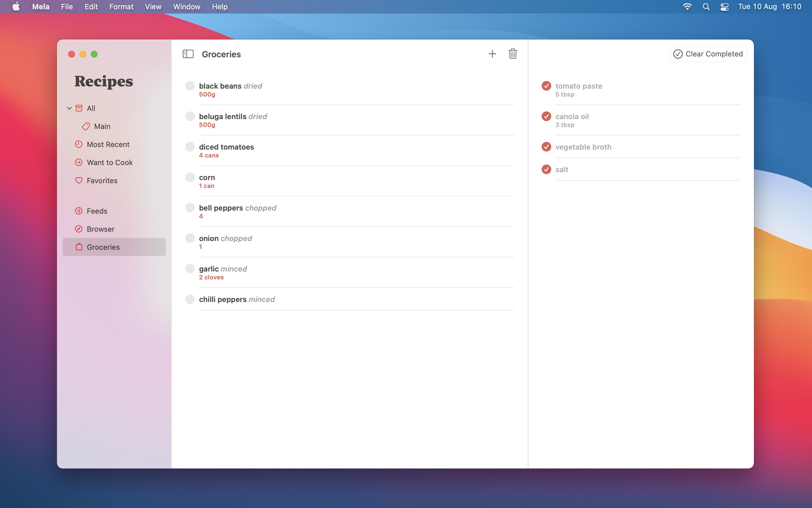Viewport: 812px width, 508px height.
Task: Click the Feeds broadcast icon
Action: pyautogui.click(x=79, y=211)
